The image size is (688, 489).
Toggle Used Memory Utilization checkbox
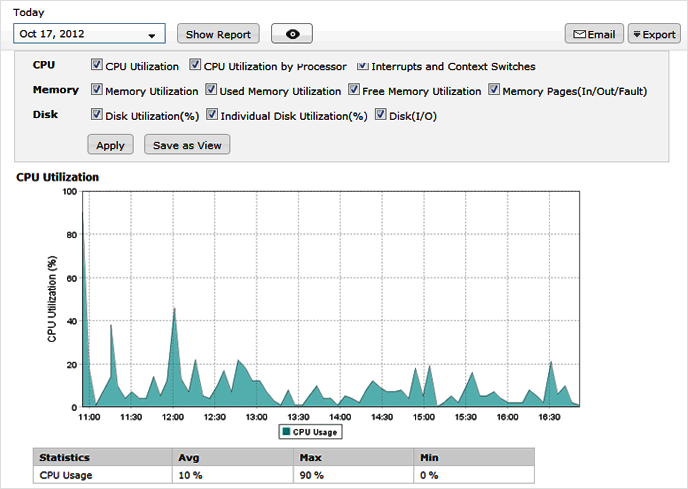point(212,90)
